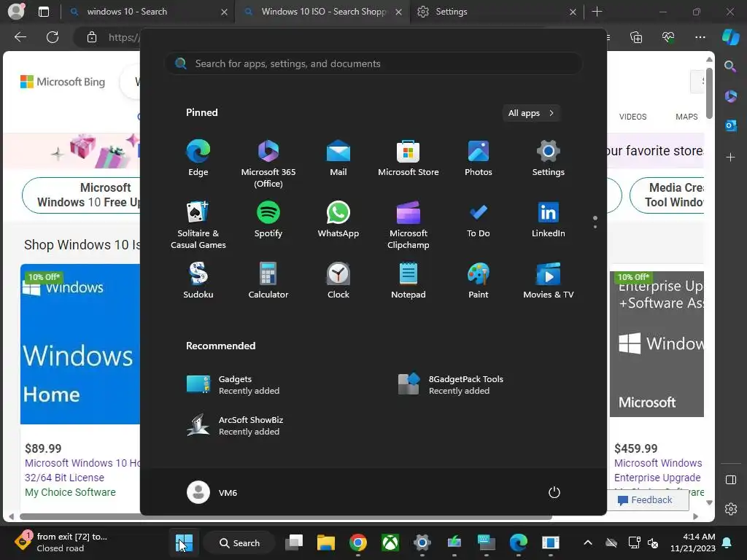Open Xbox app on taskbar
747x560 pixels.
[x=390, y=542]
